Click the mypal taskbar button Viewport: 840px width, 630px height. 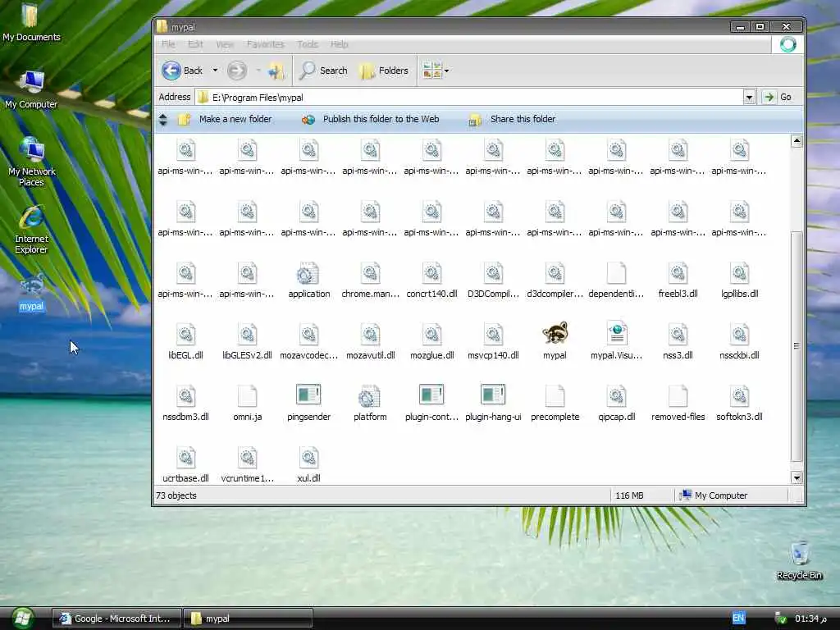click(248, 619)
